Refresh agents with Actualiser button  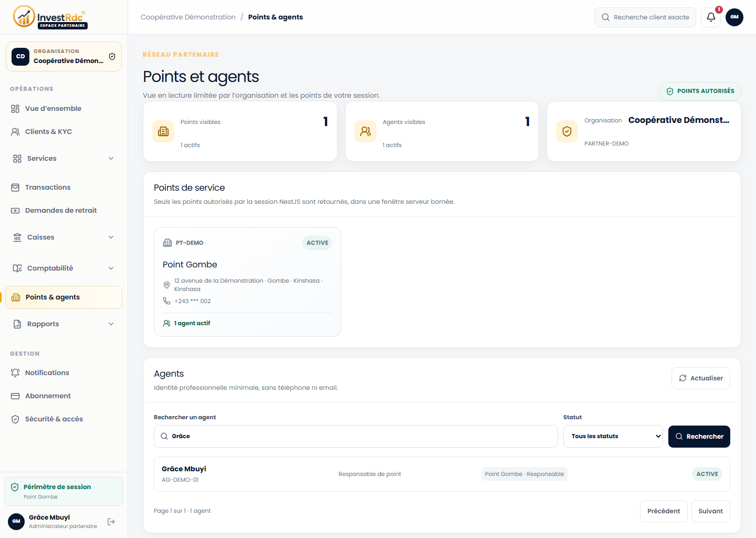(701, 378)
